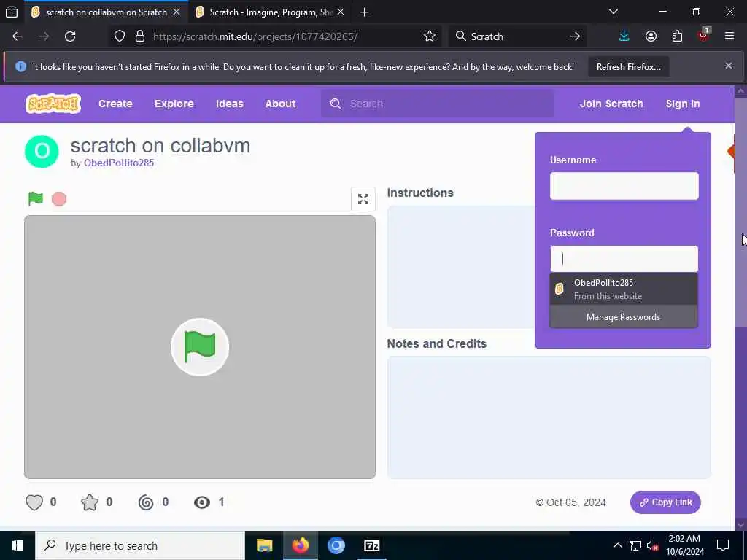The image size is (747, 560).
Task: Click the Password input field
Action: [624, 259]
